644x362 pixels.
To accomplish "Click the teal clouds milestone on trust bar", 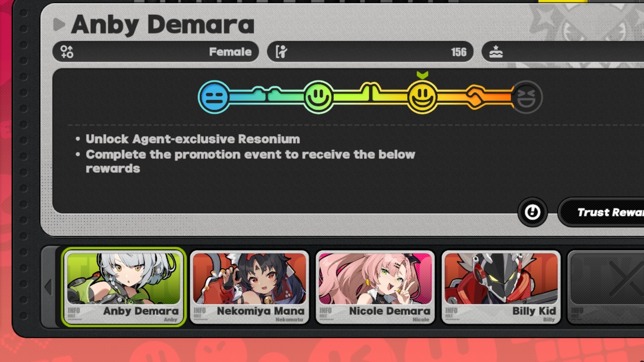I will point(266,93).
